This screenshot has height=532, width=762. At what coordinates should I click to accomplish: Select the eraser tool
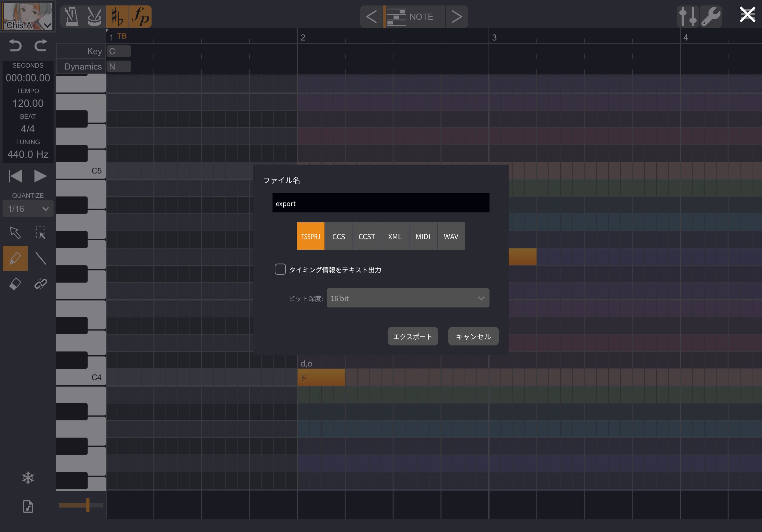click(x=15, y=284)
